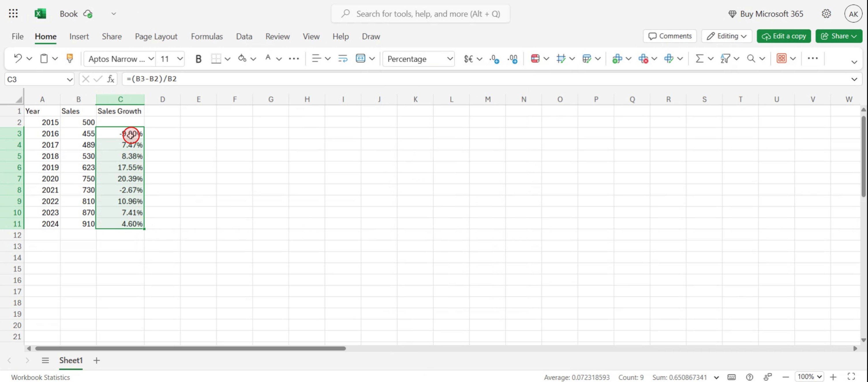Toggle bold formatting
Screen dimensions: 868x382
tap(198, 59)
